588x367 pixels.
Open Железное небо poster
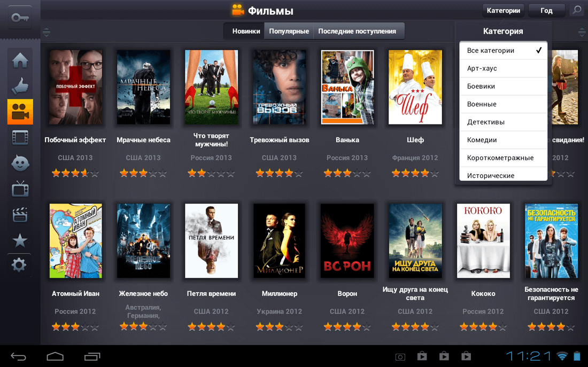pyautogui.click(x=143, y=241)
